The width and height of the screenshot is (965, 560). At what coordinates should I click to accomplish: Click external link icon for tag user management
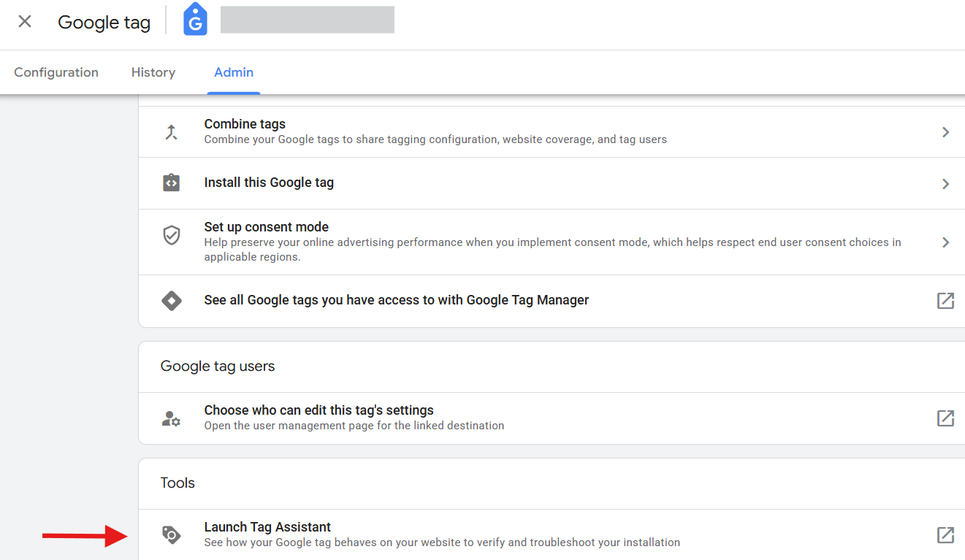(945, 418)
